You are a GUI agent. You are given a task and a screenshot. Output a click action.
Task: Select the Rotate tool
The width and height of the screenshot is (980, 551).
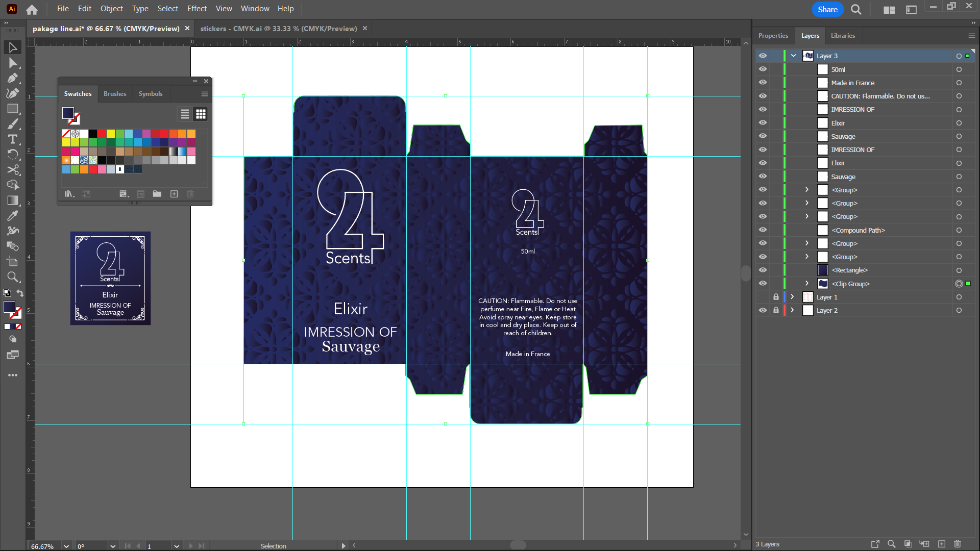pyautogui.click(x=13, y=155)
